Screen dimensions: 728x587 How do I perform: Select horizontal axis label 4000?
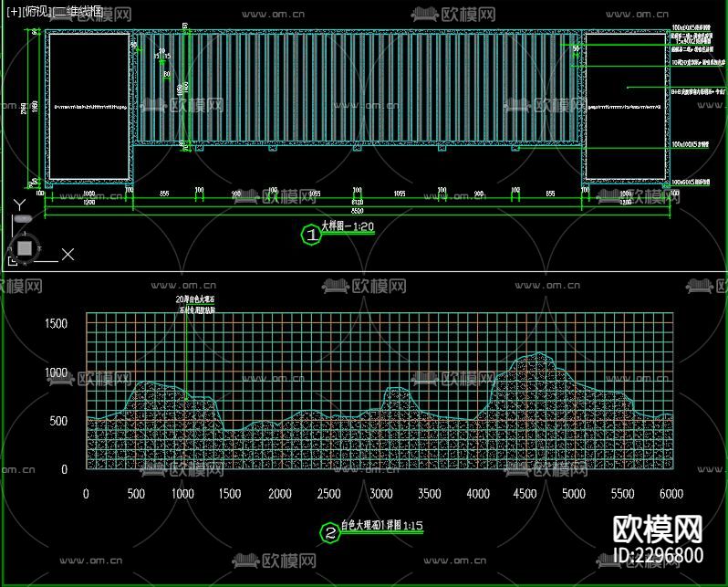[x=478, y=494]
